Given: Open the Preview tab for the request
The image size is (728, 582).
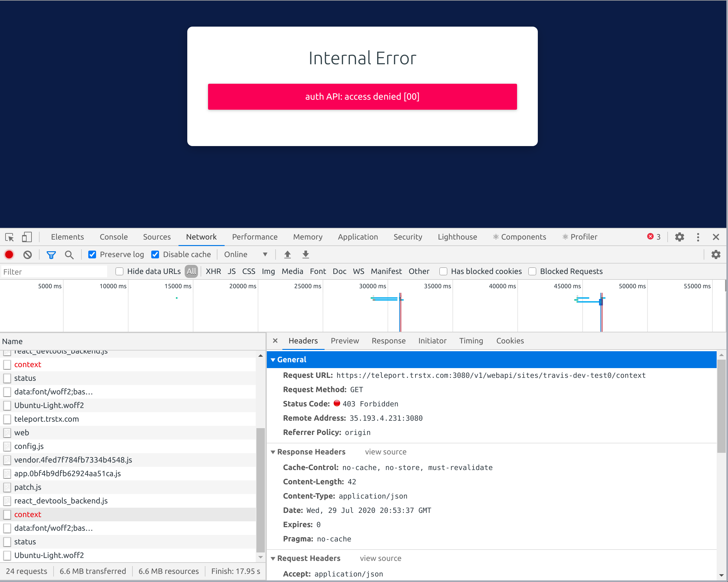Looking at the screenshot, I should click(x=345, y=341).
